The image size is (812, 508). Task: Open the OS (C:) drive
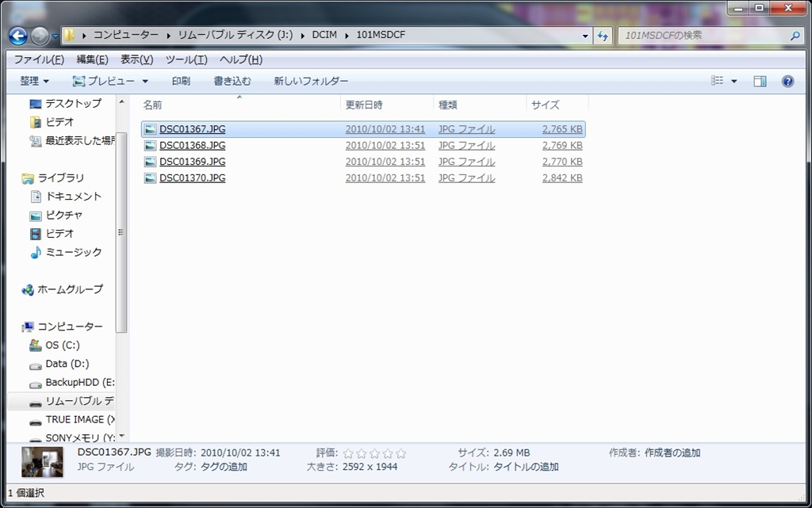click(x=62, y=345)
